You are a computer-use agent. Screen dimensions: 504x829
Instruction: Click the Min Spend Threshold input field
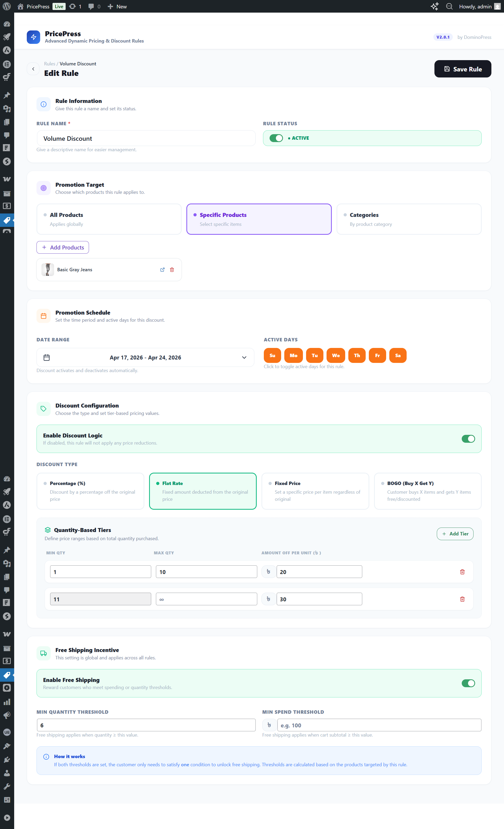pyautogui.click(x=379, y=725)
